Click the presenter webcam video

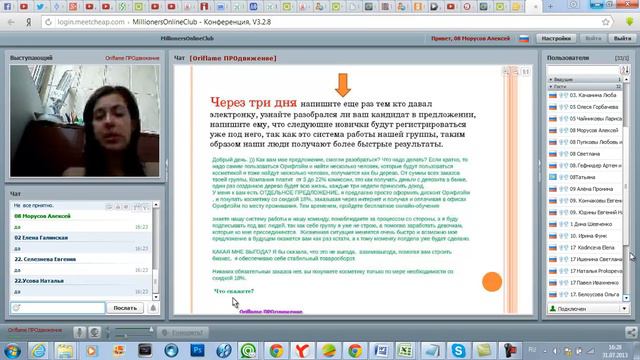tap(85, 120)
